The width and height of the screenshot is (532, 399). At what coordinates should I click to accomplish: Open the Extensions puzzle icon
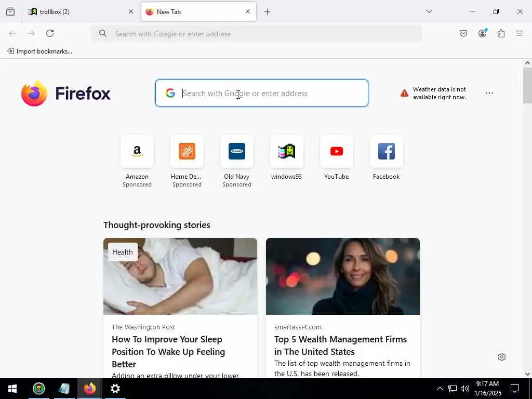pyautogui.click(x=501, y=33)
